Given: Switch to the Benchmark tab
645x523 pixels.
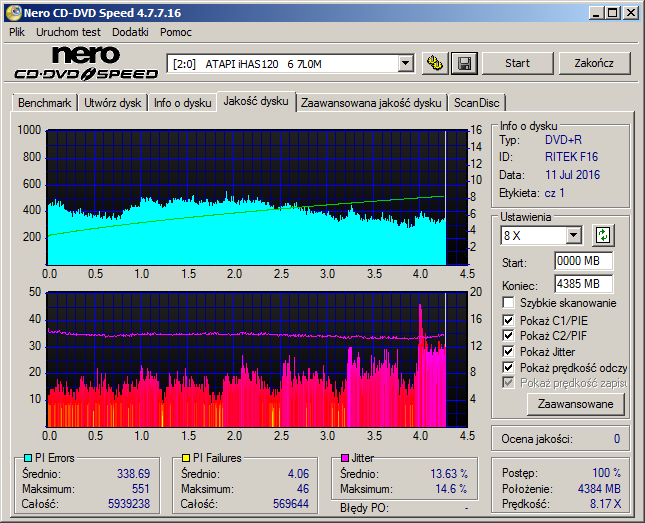Looking at the screenshot, I should (x=44, y=103).
